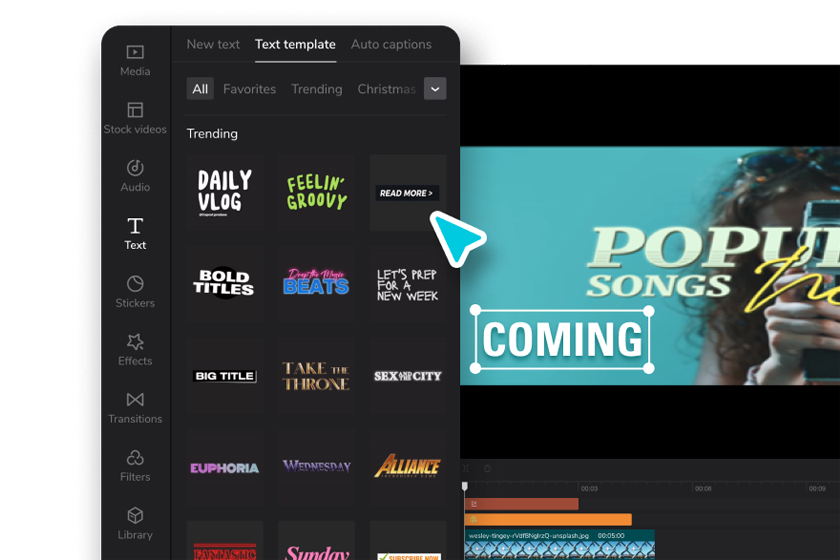Click the 00:03 mark on timeline ruler
Image resolution: width=840 pixels, height=560 pixels.
[589, 489]
